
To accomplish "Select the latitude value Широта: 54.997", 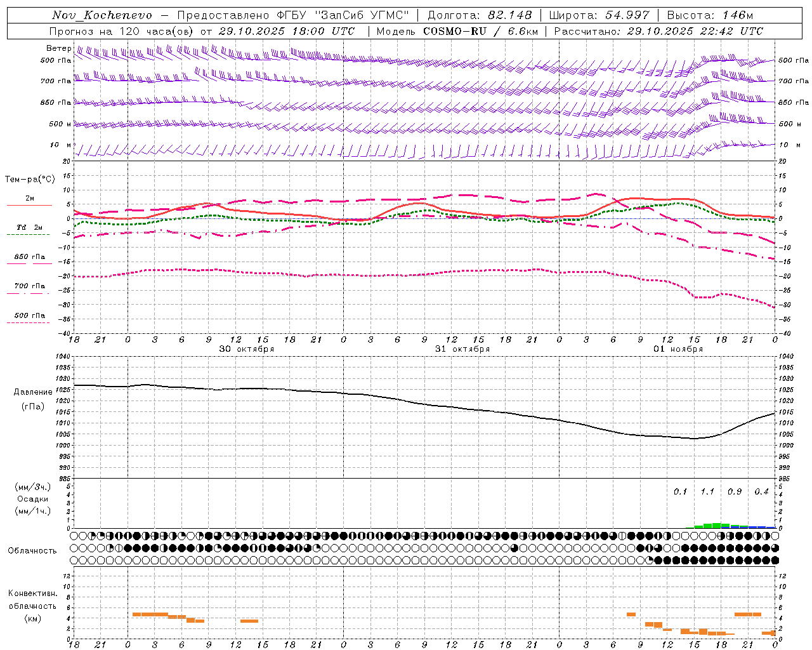I will pyautogui.click(x=599, y=15).
